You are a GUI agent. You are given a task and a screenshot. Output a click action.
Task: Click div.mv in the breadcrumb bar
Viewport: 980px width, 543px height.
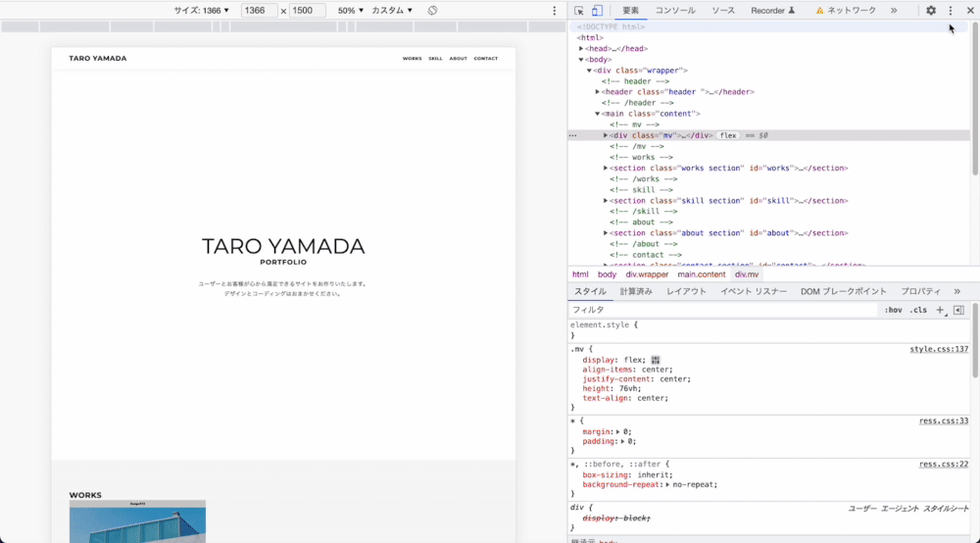(x=747, y=274)
